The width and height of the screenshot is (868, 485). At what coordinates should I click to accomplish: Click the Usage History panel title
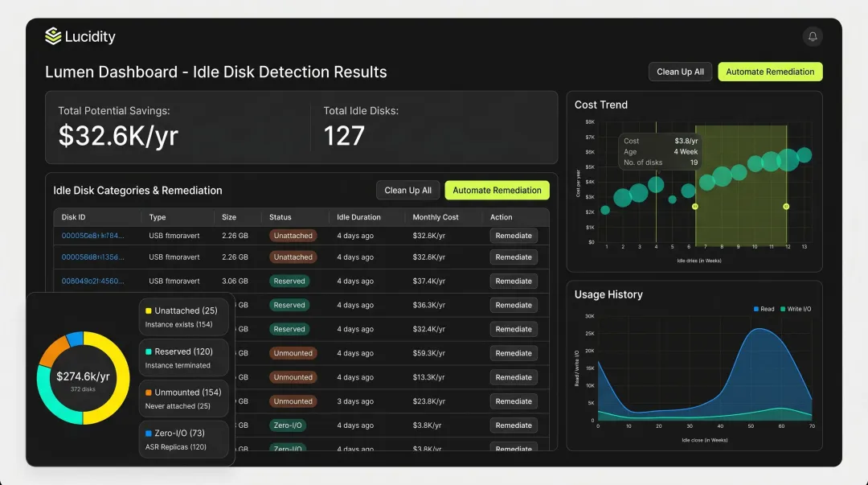tap(608, 294)
